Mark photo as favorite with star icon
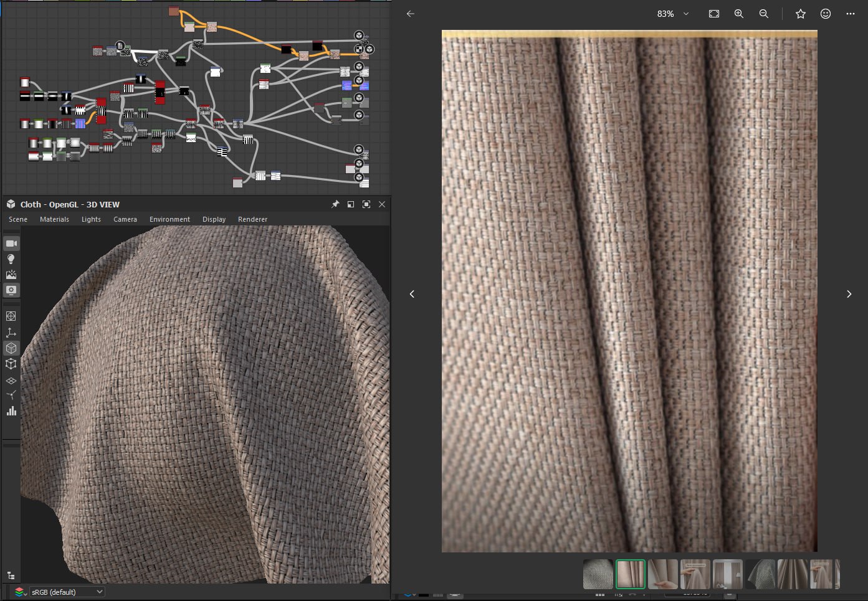The height and width of the screenshot is (601, 868). coord(801,14)
